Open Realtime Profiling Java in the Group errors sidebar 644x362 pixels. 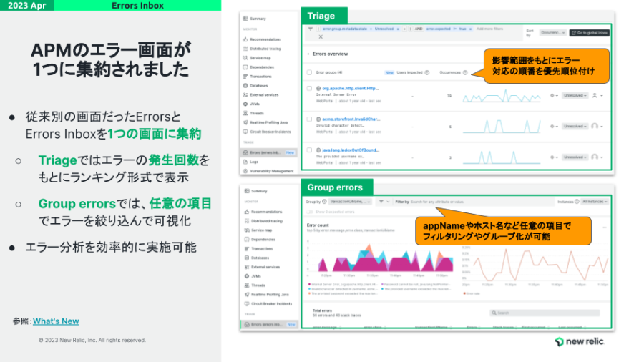267,294
